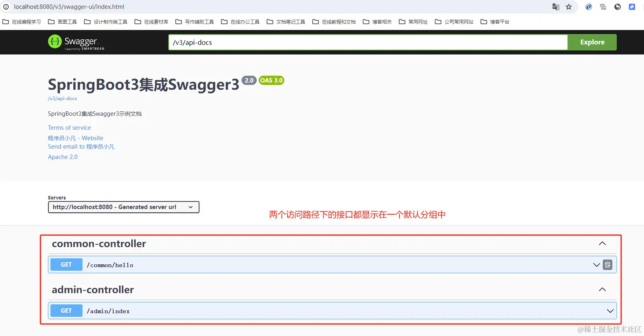Click the /common/hello path text
Screen dimensions: 644x336
pyautogui.click(x=110, y=265)
